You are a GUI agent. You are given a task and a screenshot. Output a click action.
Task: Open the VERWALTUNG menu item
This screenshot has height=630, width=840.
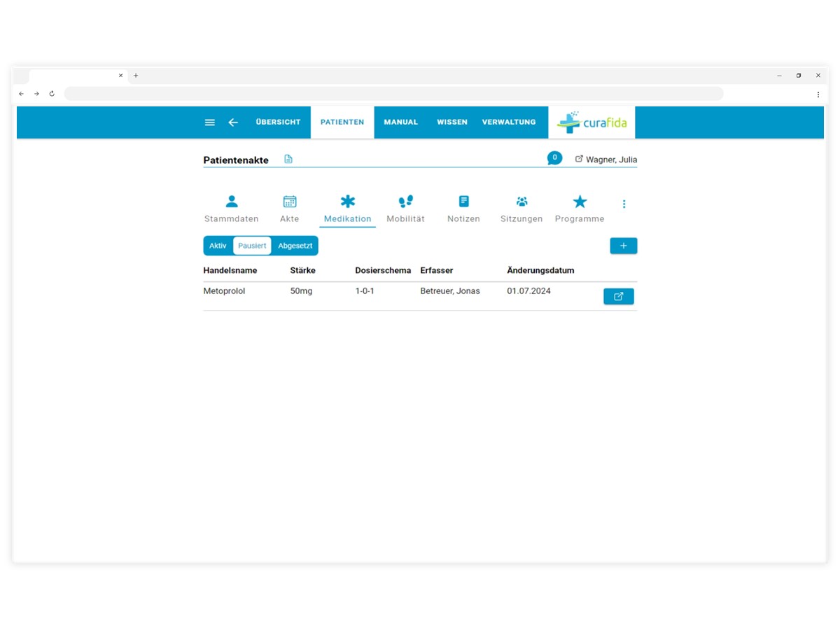coord(509,122)
